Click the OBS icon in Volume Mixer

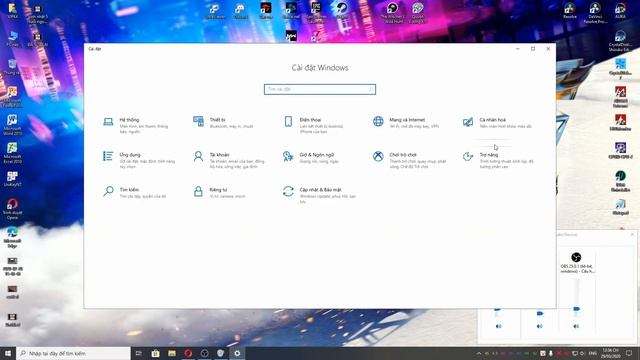point(576,257)
